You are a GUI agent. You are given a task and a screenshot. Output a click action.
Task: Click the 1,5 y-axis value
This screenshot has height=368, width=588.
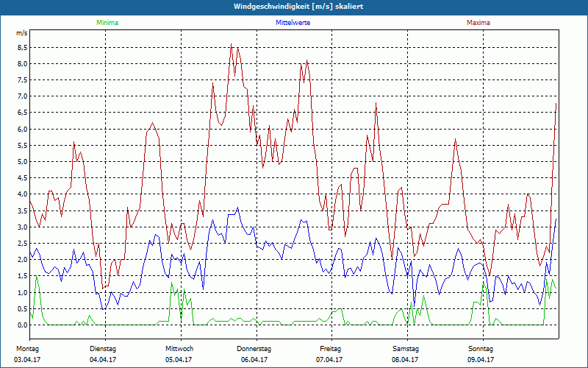[x=23, y=276]
